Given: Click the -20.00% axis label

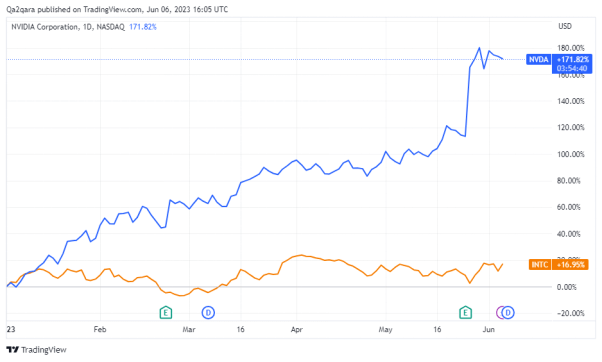Looking at the screenshot, I should coord(571,313).
